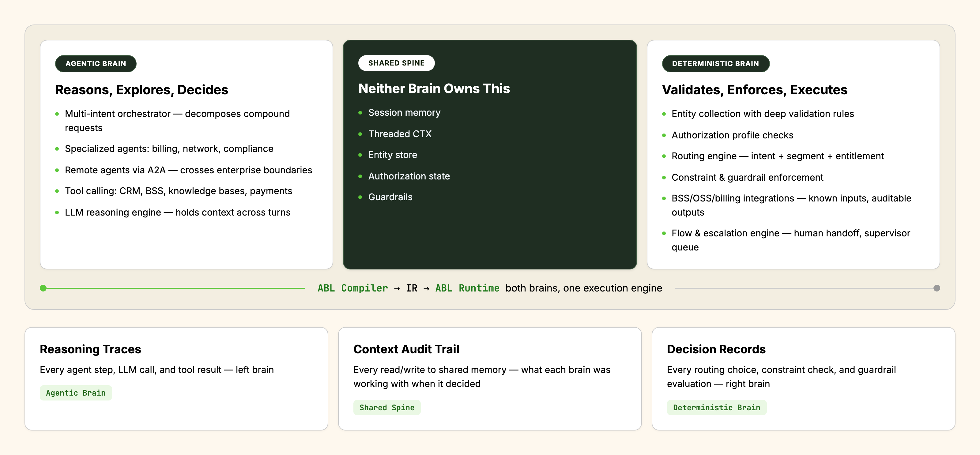Click 'Entity store' list item
The height and width of the screenshot is (455, 980).
[x=393, y=155]
